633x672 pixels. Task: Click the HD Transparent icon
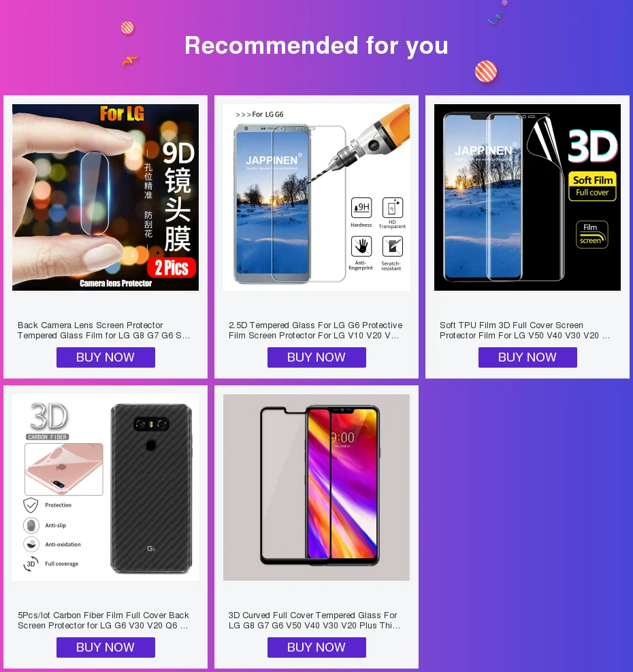click(x=393, y=208)
